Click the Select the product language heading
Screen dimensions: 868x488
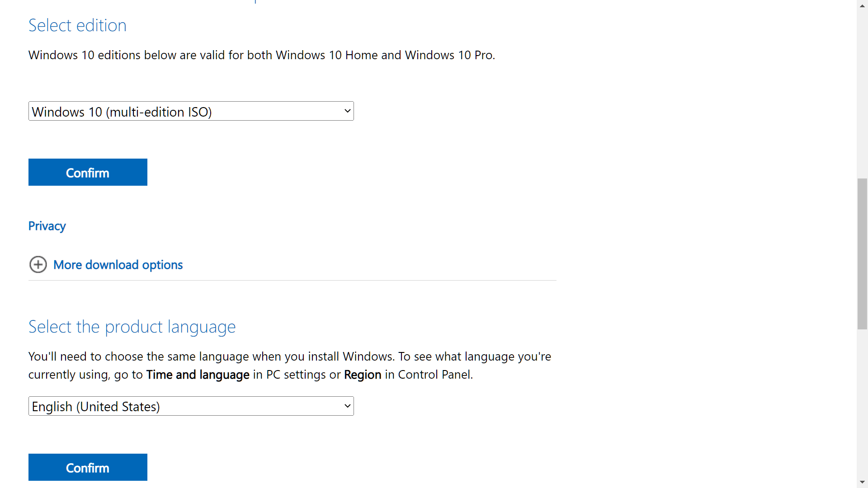(x=132, y=327)
